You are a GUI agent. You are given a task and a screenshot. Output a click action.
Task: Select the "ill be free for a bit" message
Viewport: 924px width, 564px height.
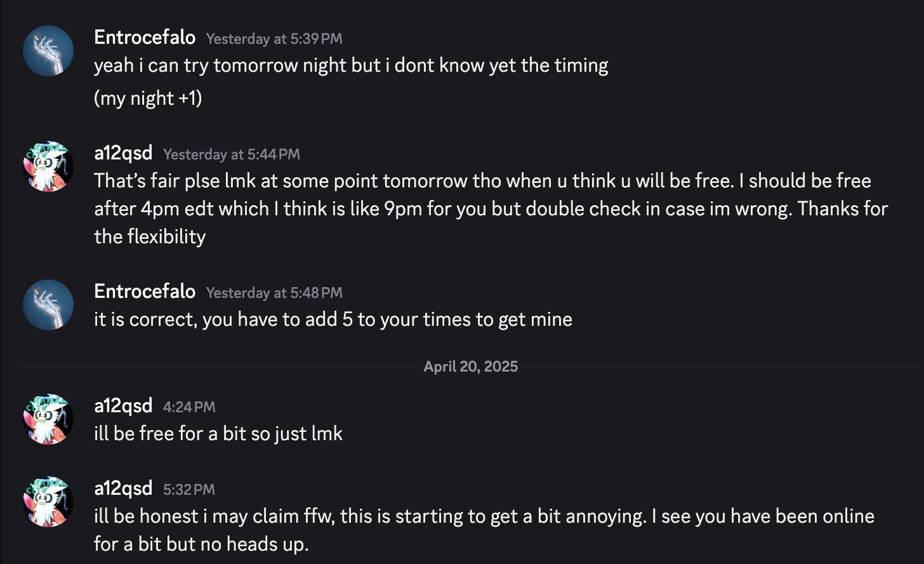coord(218,434)
